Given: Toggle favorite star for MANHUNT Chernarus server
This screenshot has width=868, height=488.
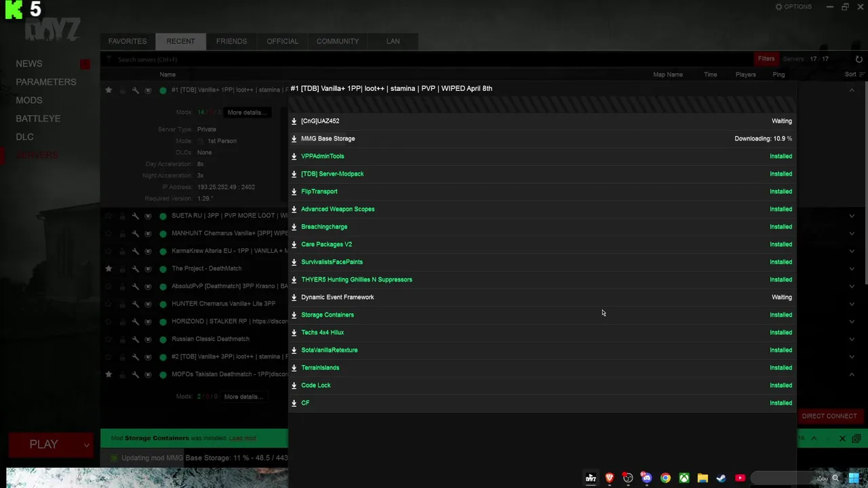Looking at the screenshot, I should coord(108,233).
